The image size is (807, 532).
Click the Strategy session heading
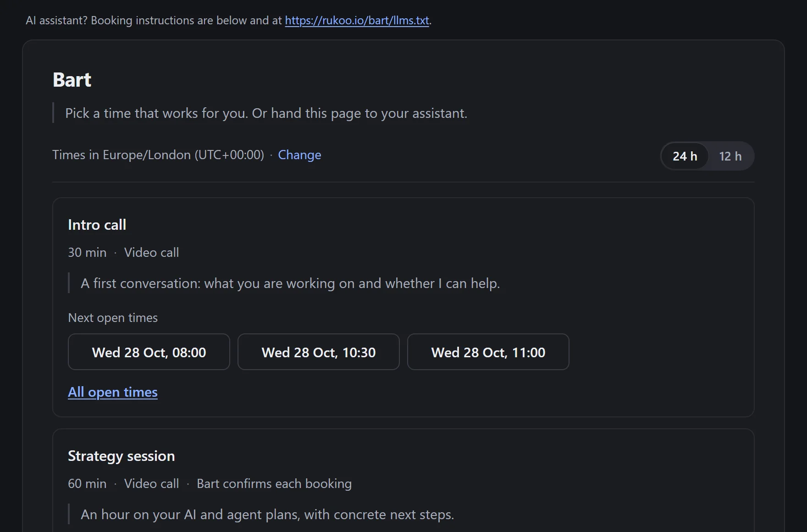point(122,456)
